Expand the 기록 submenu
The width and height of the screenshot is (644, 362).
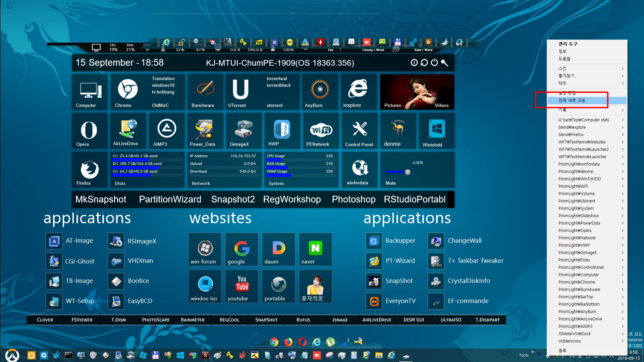[587, 110]
